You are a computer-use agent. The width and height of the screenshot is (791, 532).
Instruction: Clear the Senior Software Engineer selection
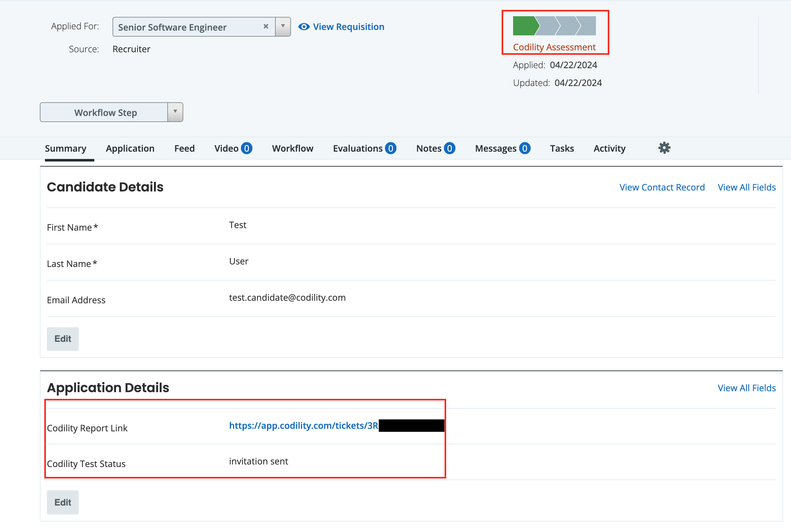[x=266, y=26]
